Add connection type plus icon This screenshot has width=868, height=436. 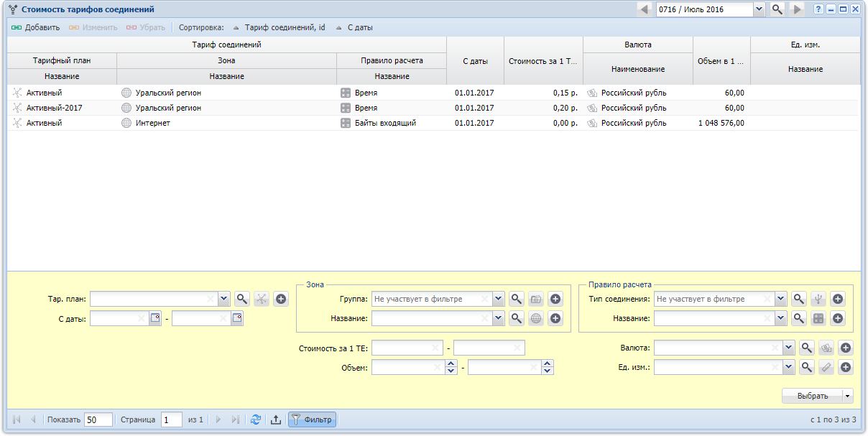click(837, 299)
